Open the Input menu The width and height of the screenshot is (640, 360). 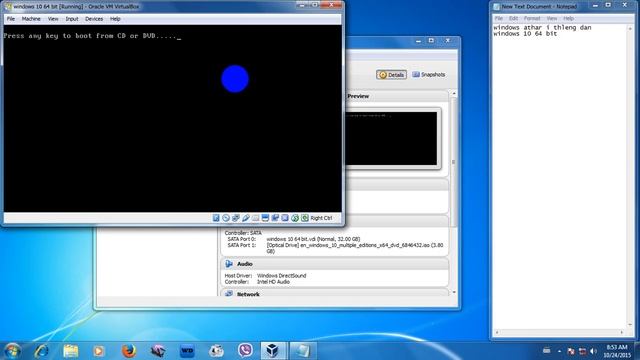72,19
